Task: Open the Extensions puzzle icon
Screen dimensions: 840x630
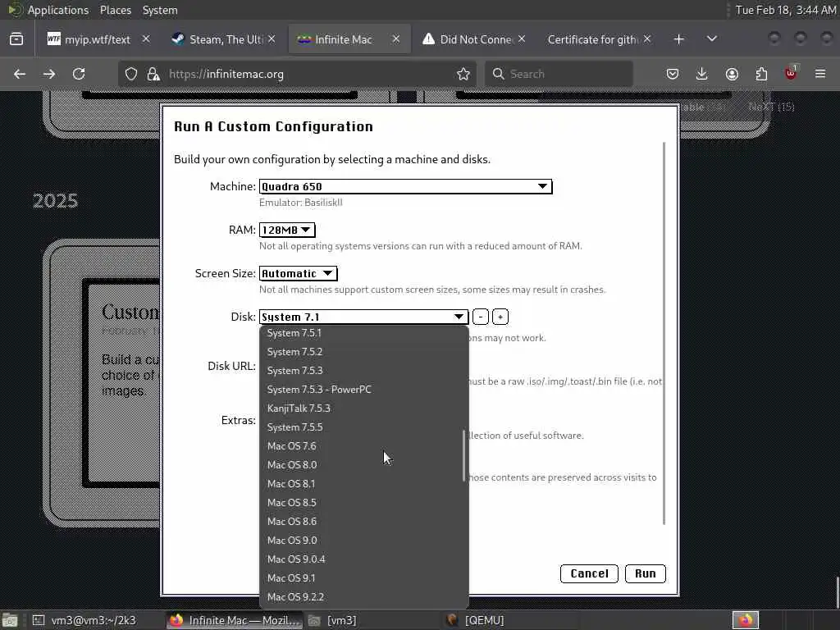Action: click(761, 74)
